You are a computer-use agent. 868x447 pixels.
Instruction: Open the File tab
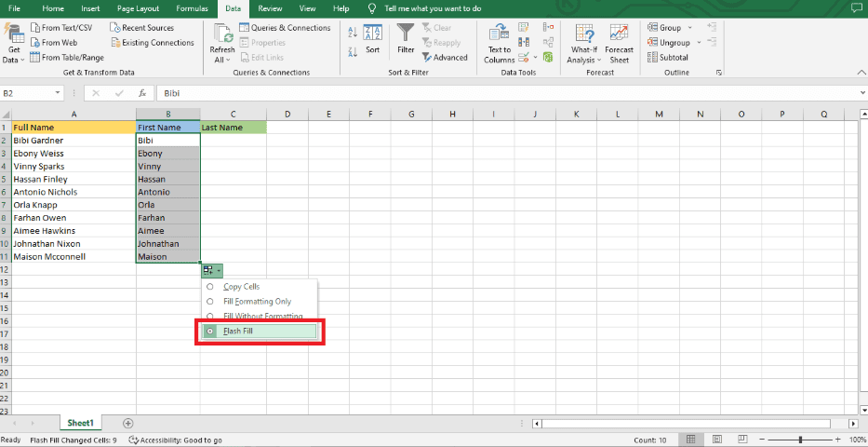point(14,9)
